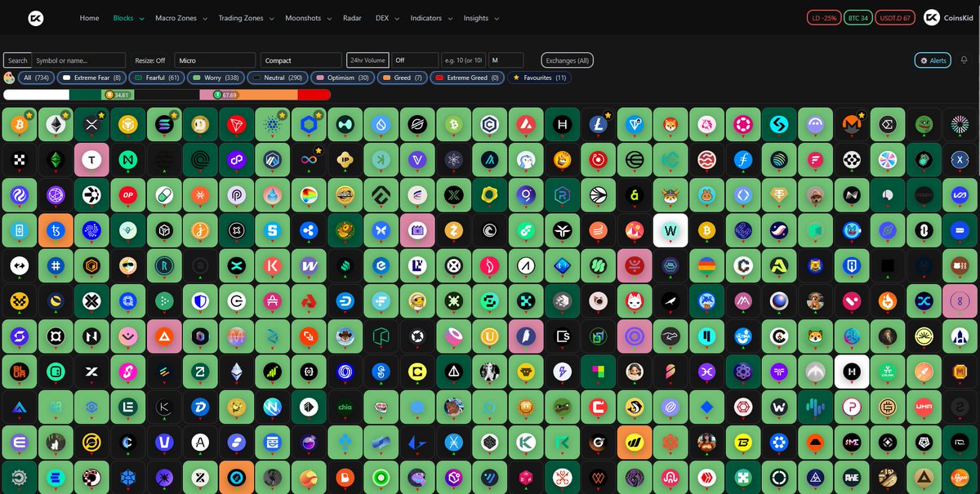Select the Arbitrum coin block

pyautogui.click(x=271, y=160)
